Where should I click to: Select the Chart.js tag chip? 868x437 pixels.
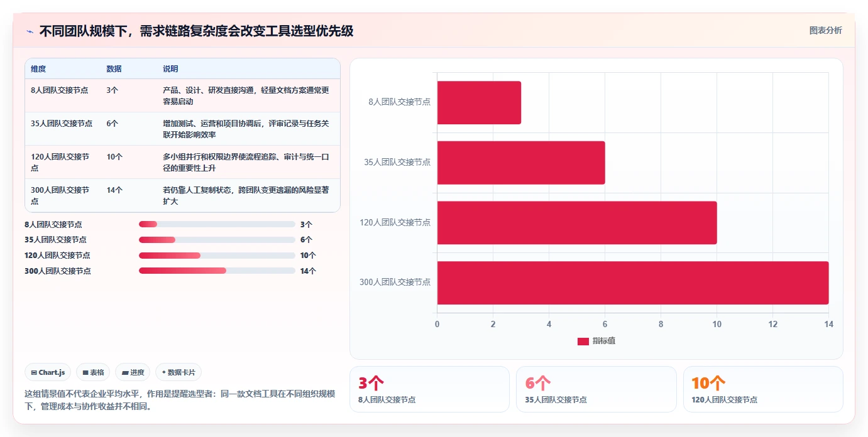click(x=48, y=372)
